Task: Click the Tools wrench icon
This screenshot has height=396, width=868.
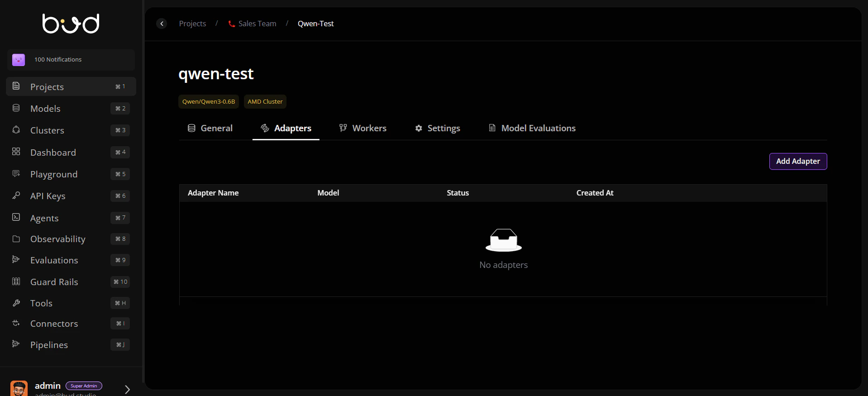Action: coord(16,303)
